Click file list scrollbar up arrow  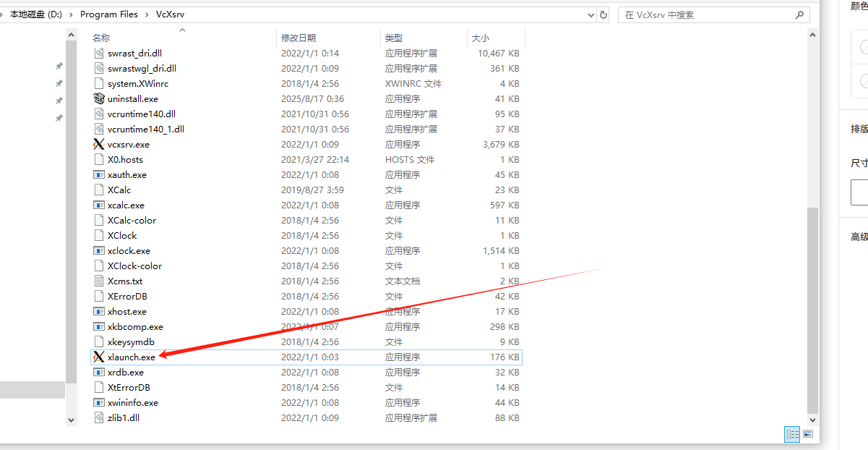(x=814, y=35)
